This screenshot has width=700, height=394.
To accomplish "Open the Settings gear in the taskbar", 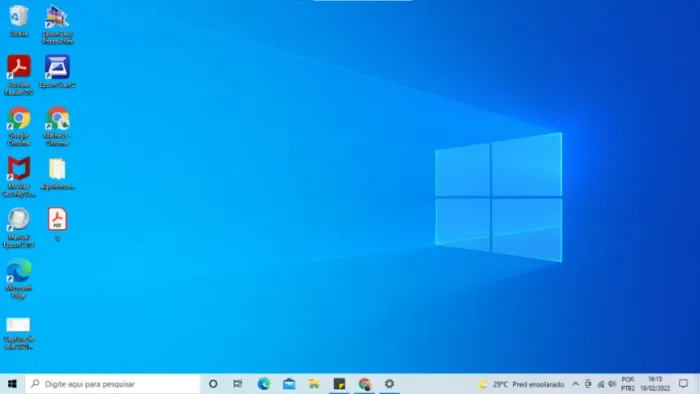I will click(x=389, y=384).
